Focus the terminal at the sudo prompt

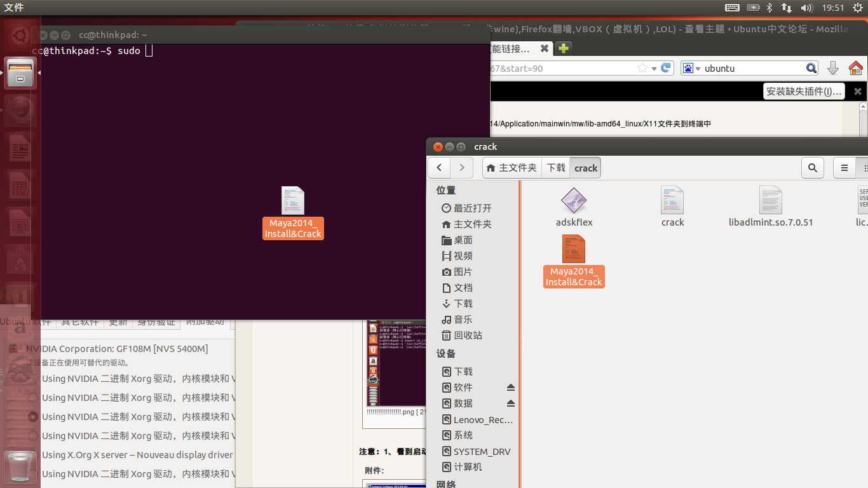pyautogui.click(x=149, y=51)
